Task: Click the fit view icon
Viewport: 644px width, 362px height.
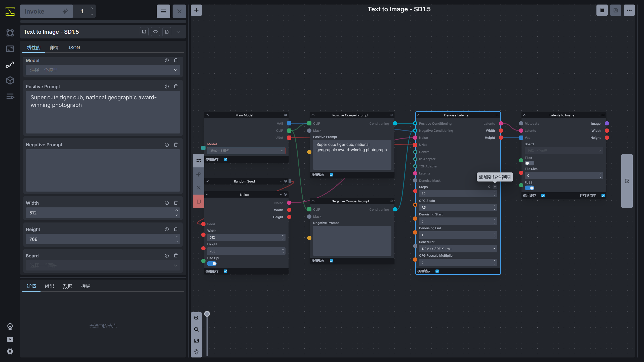Action: 196,341
